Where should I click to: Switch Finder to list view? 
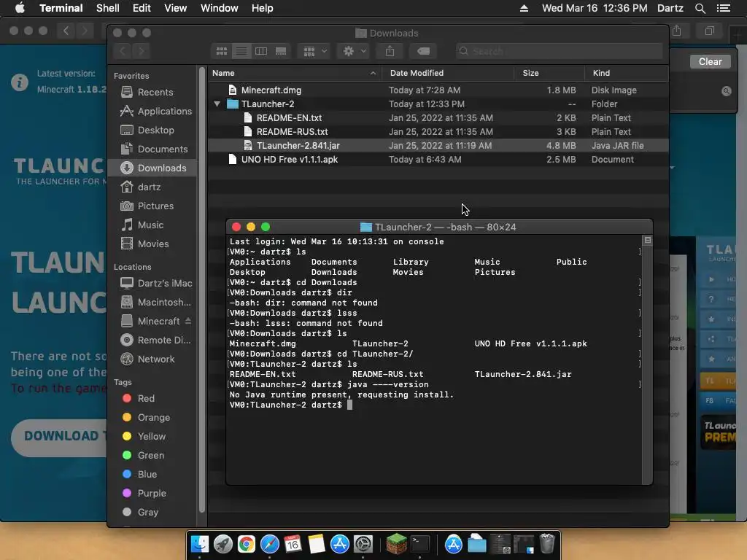coord(241,51)
